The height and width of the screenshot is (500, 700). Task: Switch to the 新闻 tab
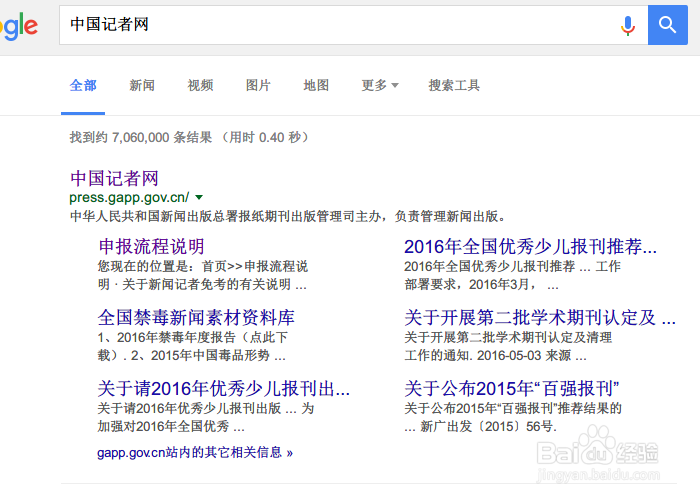point(142,85)
